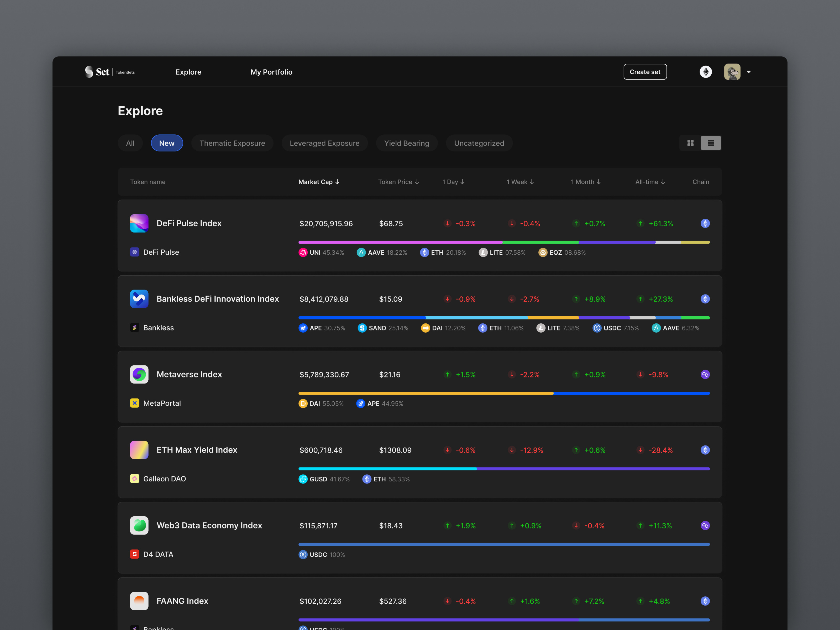Filter by Yield Bearing
Image resolution: width=840 pixels, height=630 pixels.
[407, 143]
